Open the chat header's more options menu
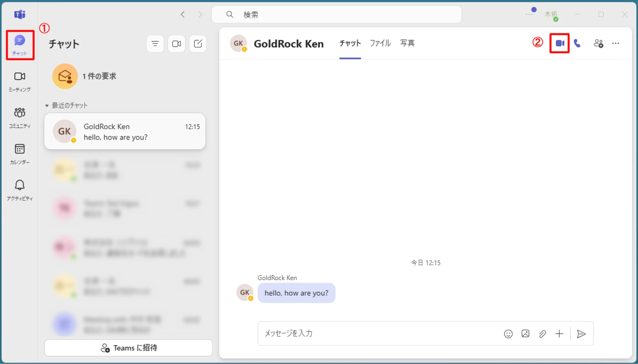 616,43
